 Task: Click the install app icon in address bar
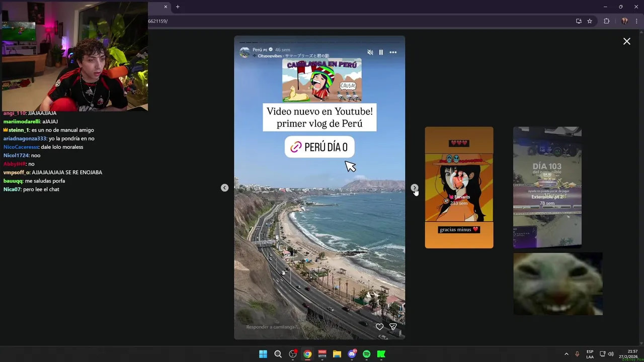click(x=579, y=21)
